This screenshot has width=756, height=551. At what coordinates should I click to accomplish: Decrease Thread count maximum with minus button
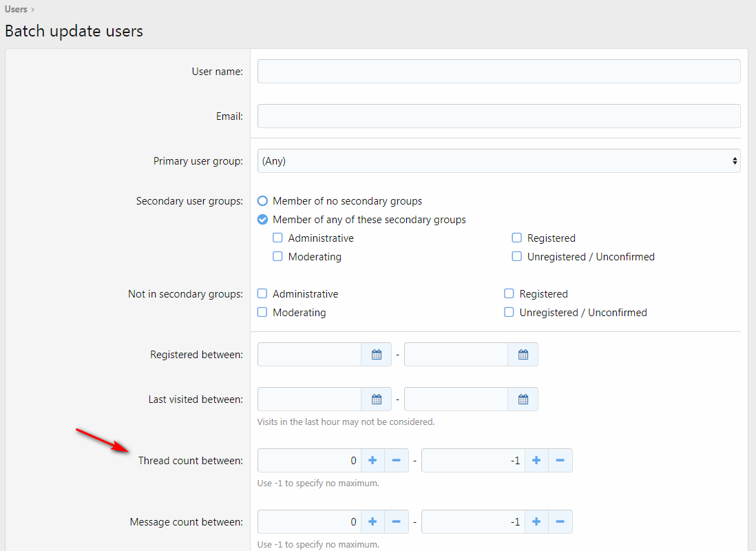560,461
